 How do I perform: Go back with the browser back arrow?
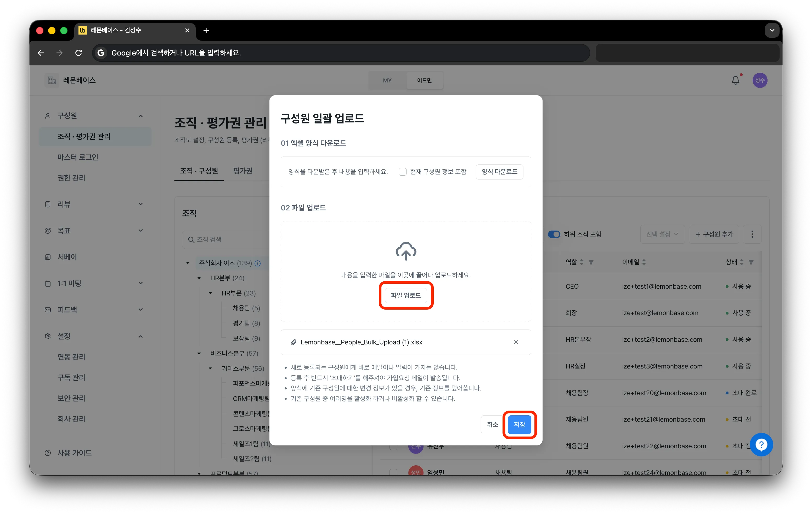tap(41, 53)
